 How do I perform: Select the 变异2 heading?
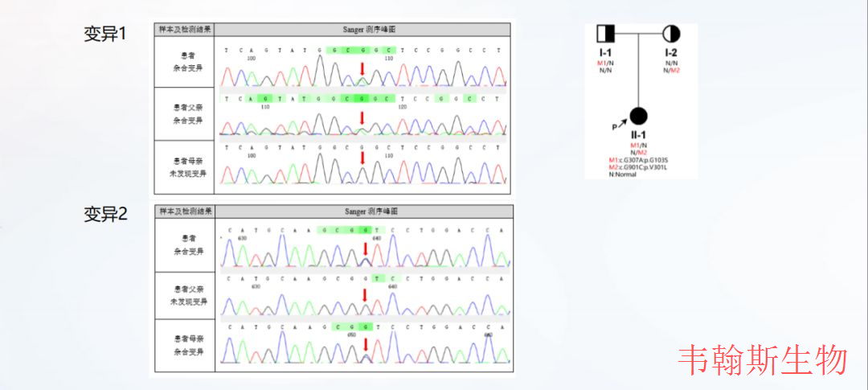coord(105,215)
